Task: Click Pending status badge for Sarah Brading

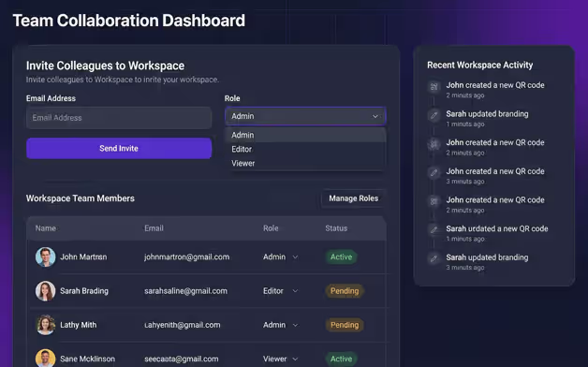Action: (x=345, y=291)
